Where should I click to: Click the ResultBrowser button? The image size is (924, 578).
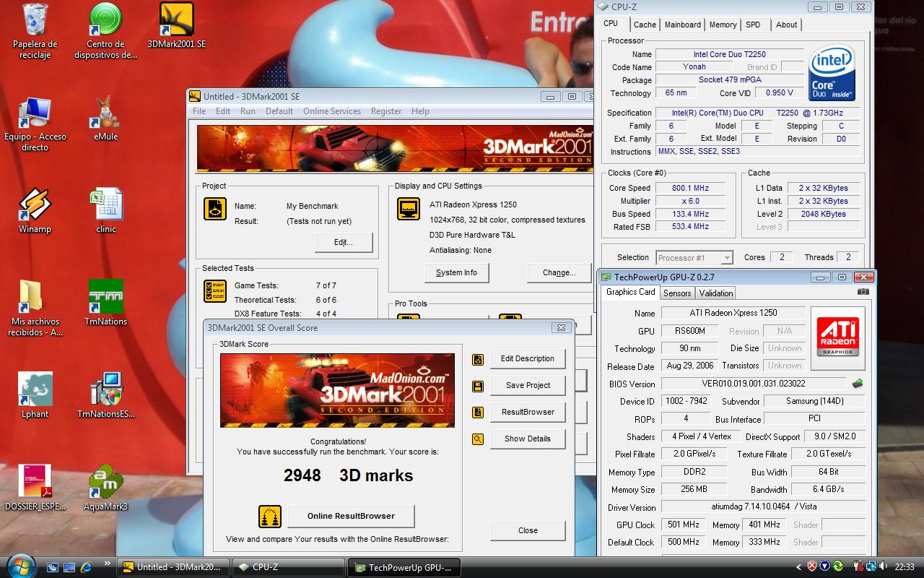[528, 413]
